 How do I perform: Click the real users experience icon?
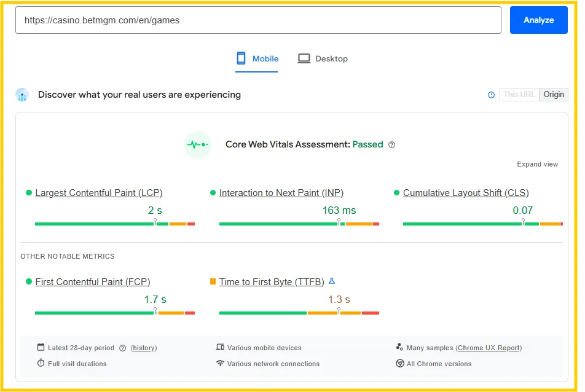pyautogui.click(x=22, y=95)
